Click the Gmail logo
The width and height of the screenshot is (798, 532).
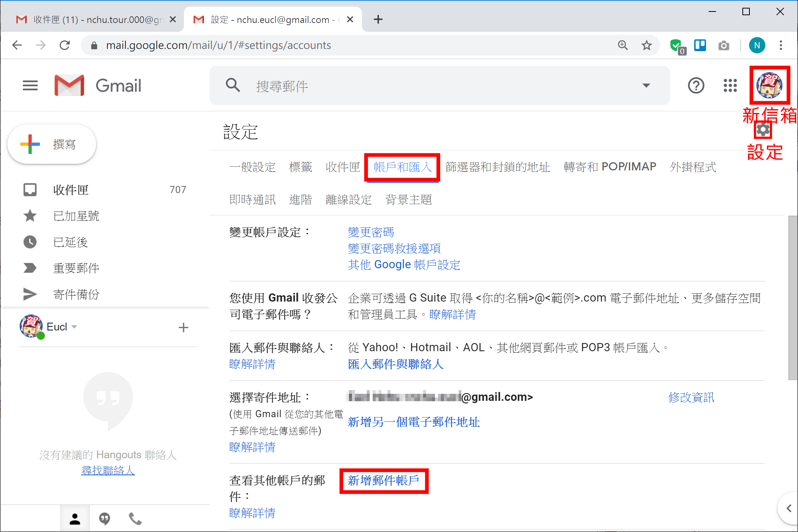click(98, 86)
